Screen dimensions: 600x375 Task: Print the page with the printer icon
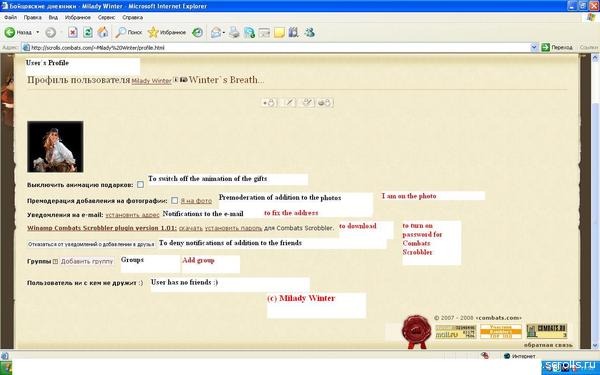coord(234,33)
